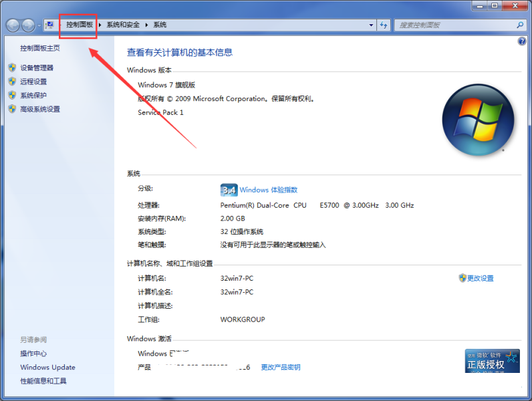The height and width of the screenshot is (401, 532).
Task: Open 远程设置 from sidebar
Action: (33, 82)
